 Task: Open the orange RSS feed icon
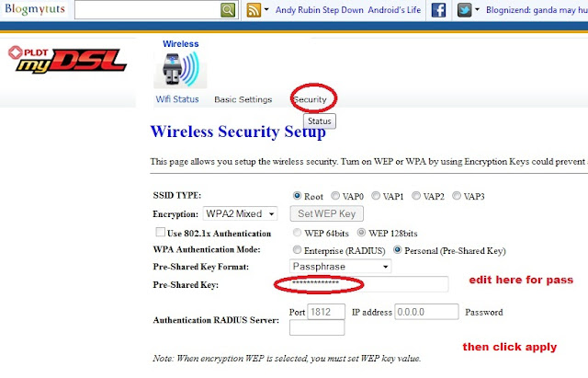(x=254, y=10)
